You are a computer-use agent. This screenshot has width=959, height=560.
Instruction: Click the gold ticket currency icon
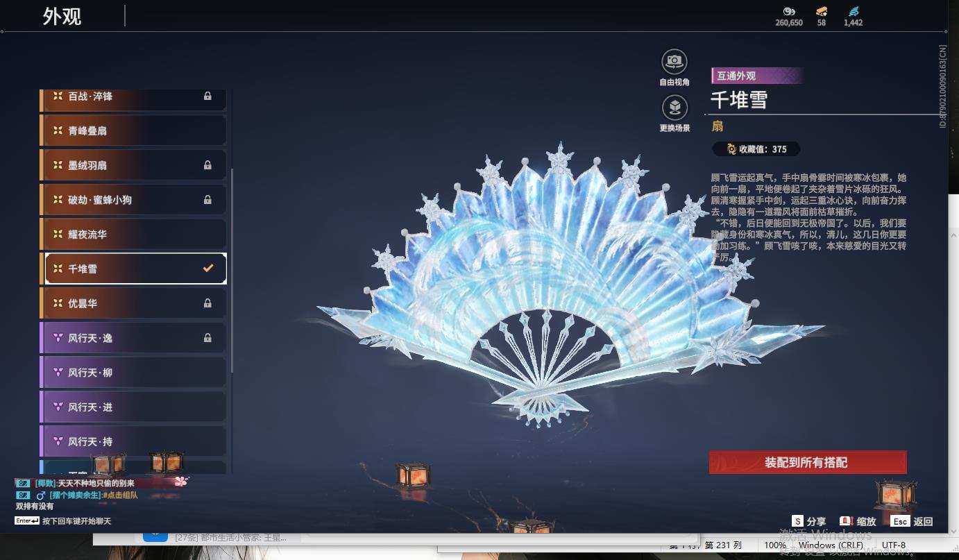[822, 11]
